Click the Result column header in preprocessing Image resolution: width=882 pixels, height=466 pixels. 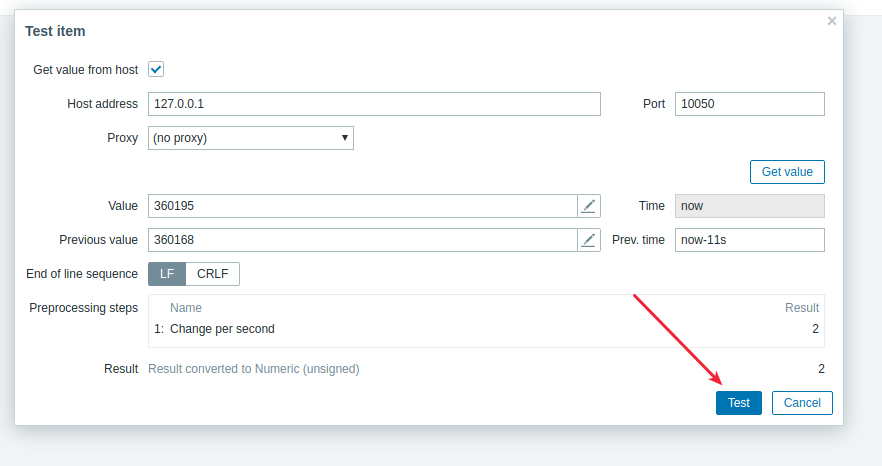point(802,308)
